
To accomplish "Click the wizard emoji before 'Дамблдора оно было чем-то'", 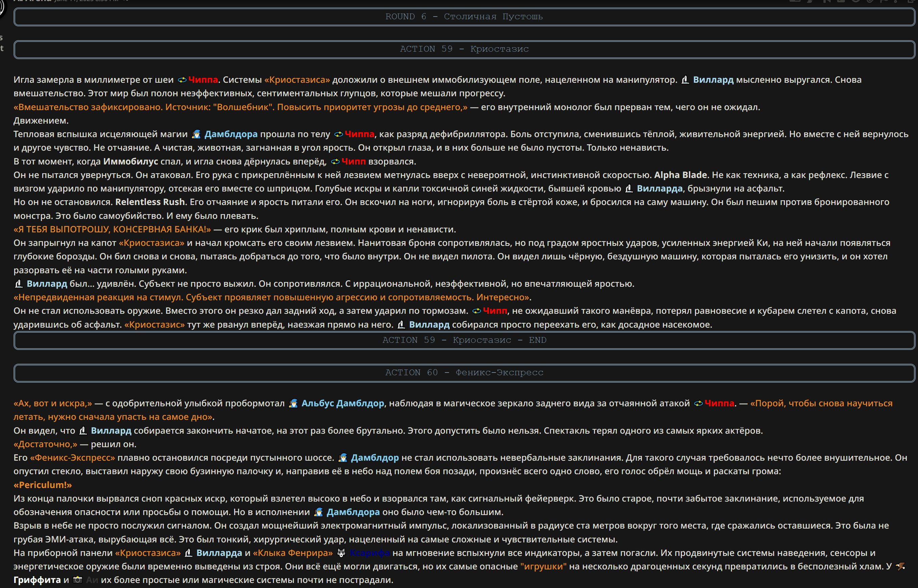I will point(319,512).
